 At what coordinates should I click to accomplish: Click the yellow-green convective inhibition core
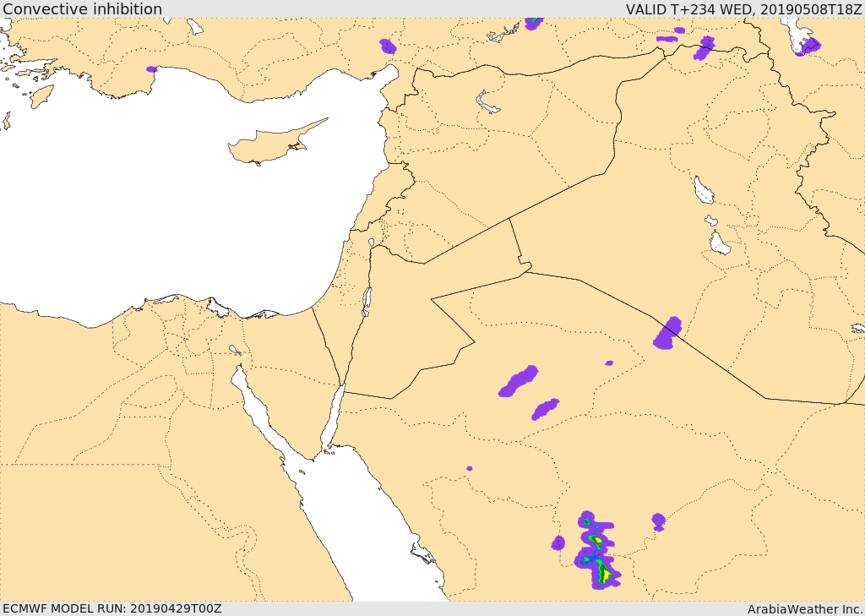click(x=605, y=574)
